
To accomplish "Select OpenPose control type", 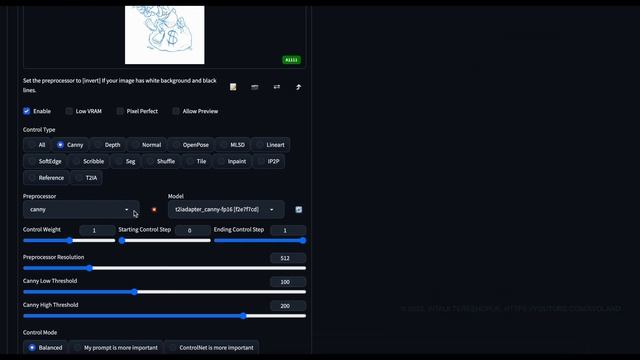I will point(191,145).
